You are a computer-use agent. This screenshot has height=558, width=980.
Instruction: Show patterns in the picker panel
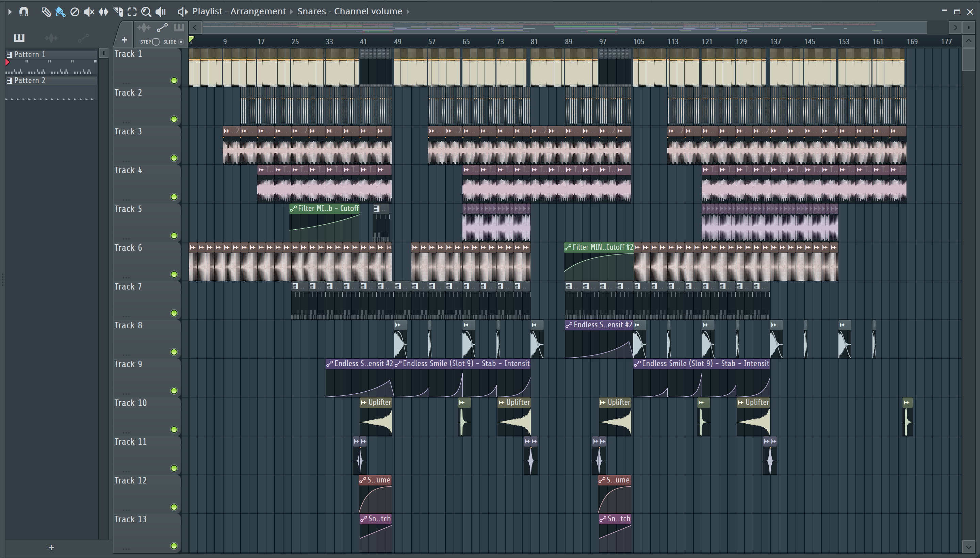(x=19, y=37)
